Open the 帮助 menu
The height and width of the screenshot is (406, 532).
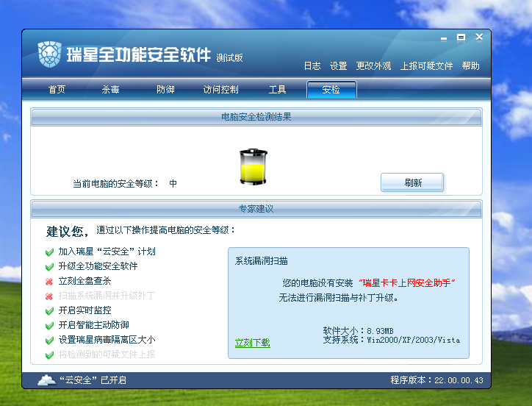coord(470,66)
